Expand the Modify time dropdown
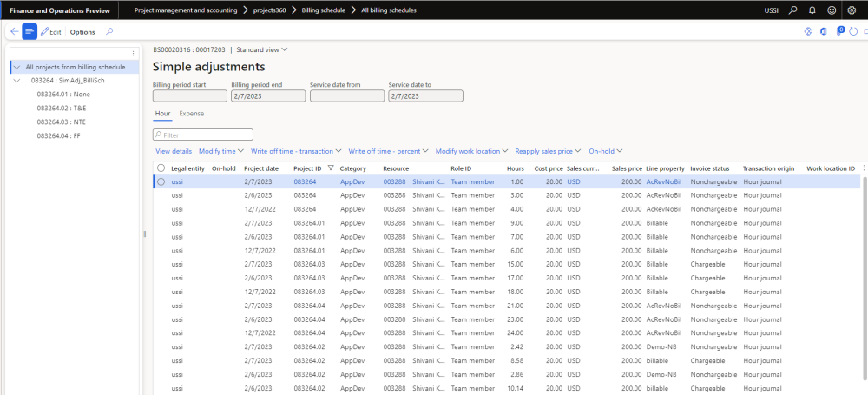 click(x=221, y=151)
